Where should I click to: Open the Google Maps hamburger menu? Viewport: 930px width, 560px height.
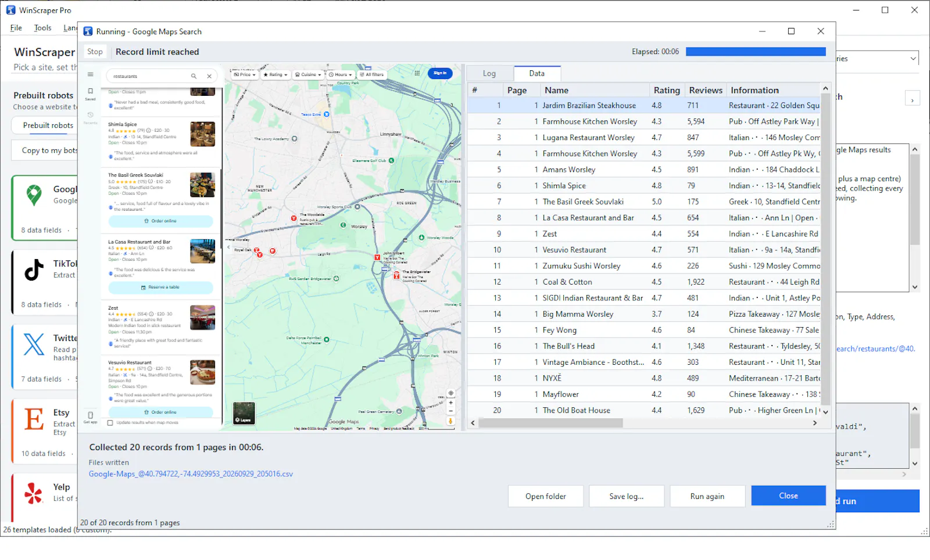click(90, 74)
